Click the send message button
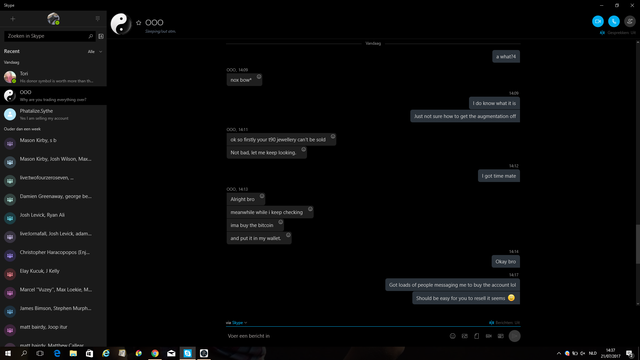Image resolution: width=640 pixels, height=360 pixels. click(x=514, y=336)
